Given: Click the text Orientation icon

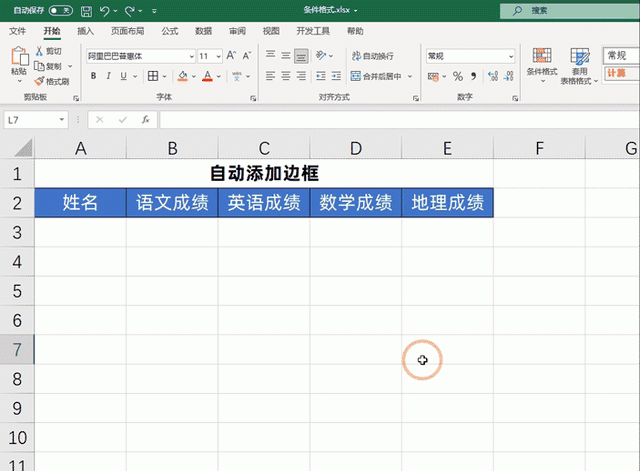Looking at the screenshot, I should (x=321, y=55).
